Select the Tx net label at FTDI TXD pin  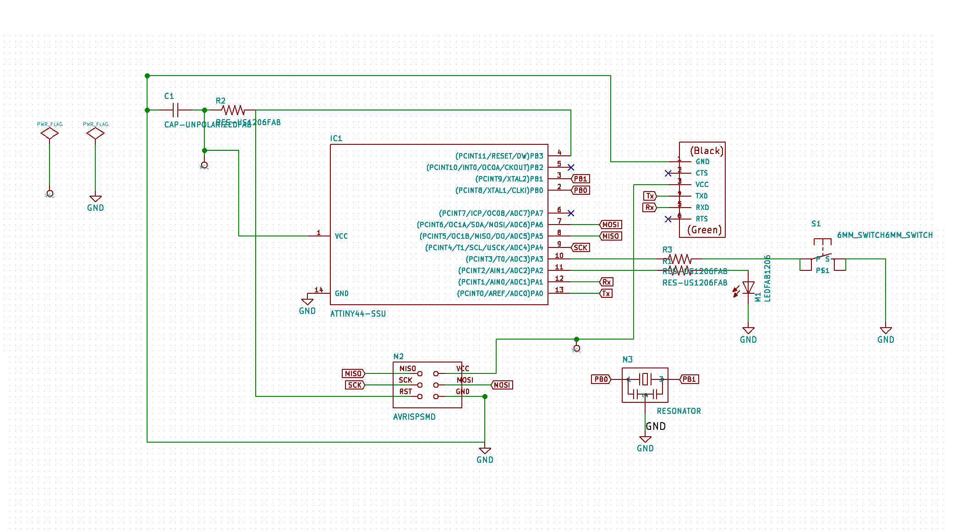650,196
